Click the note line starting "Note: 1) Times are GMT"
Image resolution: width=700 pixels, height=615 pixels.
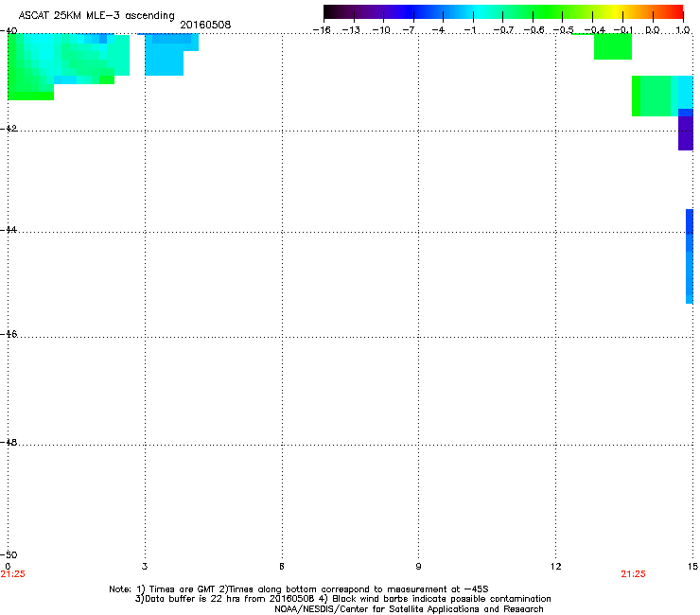point(299,589)
